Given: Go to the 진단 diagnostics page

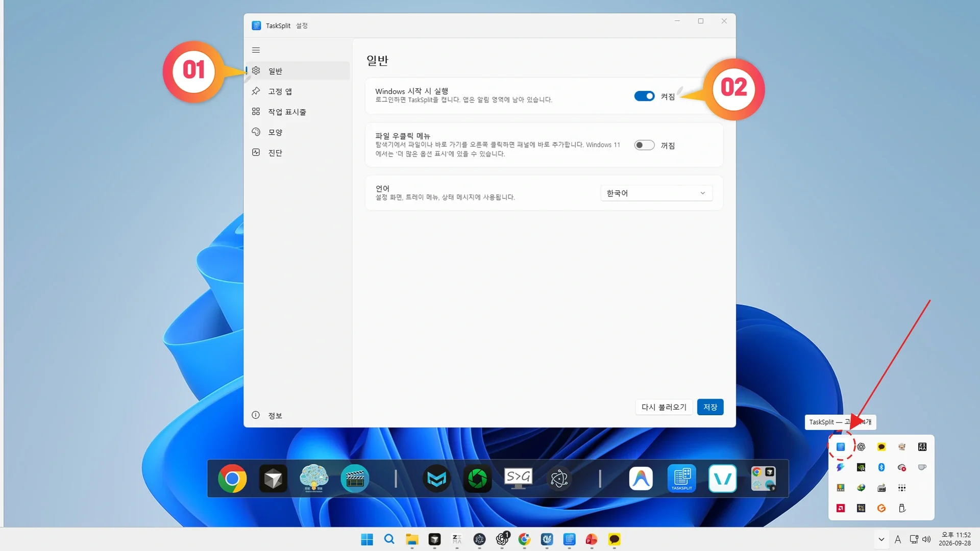Looking at the screenshot, I should [x=298, y=153].
